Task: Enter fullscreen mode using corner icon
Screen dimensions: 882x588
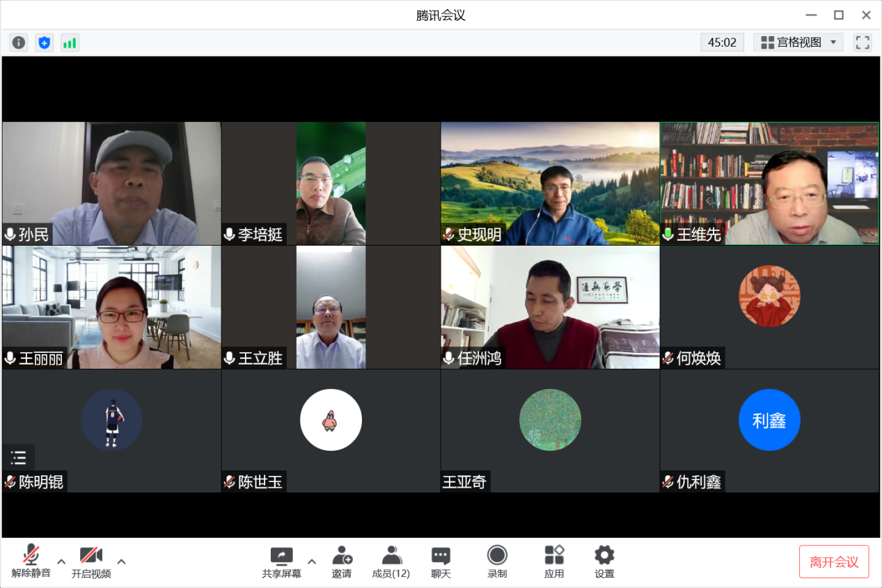Action: click(863, 42)
